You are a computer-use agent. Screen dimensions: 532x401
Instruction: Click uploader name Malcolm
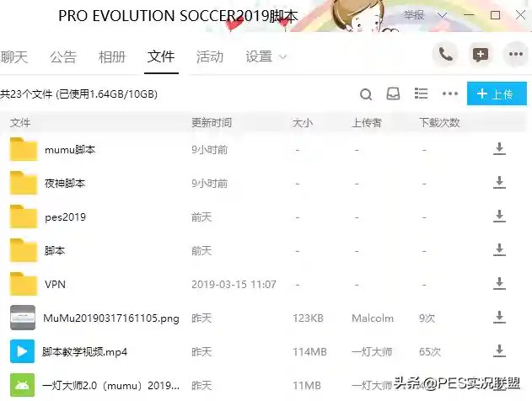373,318
